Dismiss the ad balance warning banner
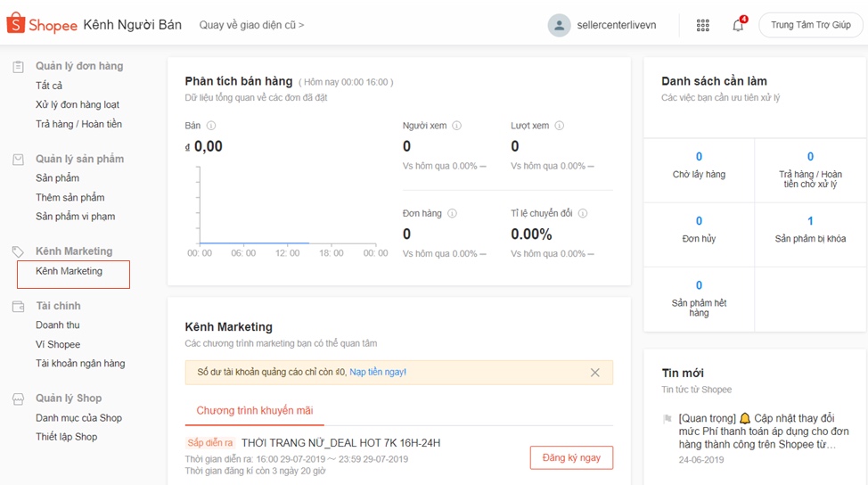The width and height of the screenshot is (868, 485). 594,373
